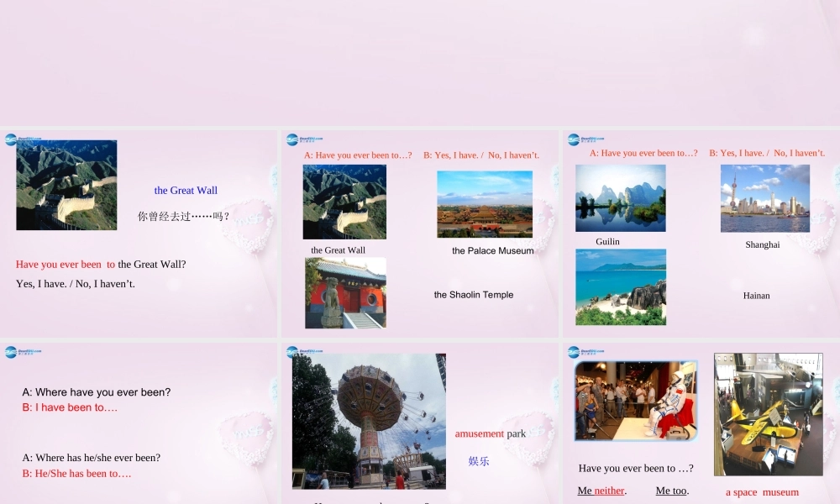Select the red 'B: I have been to….' line
840x504 pixels.
[x=70, y=407]
